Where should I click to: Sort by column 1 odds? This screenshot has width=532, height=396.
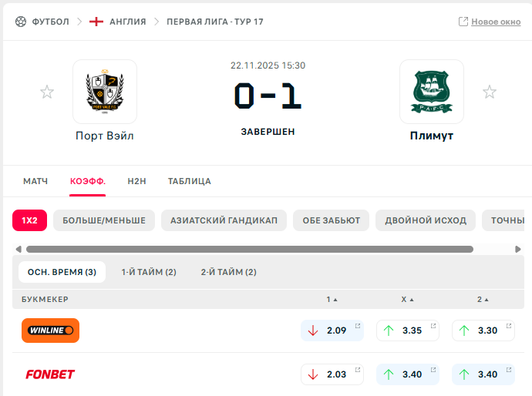point(332,299)
